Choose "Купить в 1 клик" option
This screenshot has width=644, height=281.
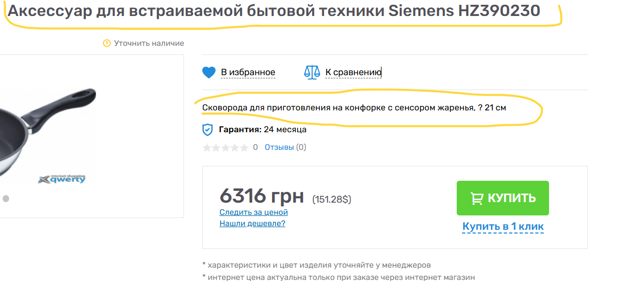point(503,227)
